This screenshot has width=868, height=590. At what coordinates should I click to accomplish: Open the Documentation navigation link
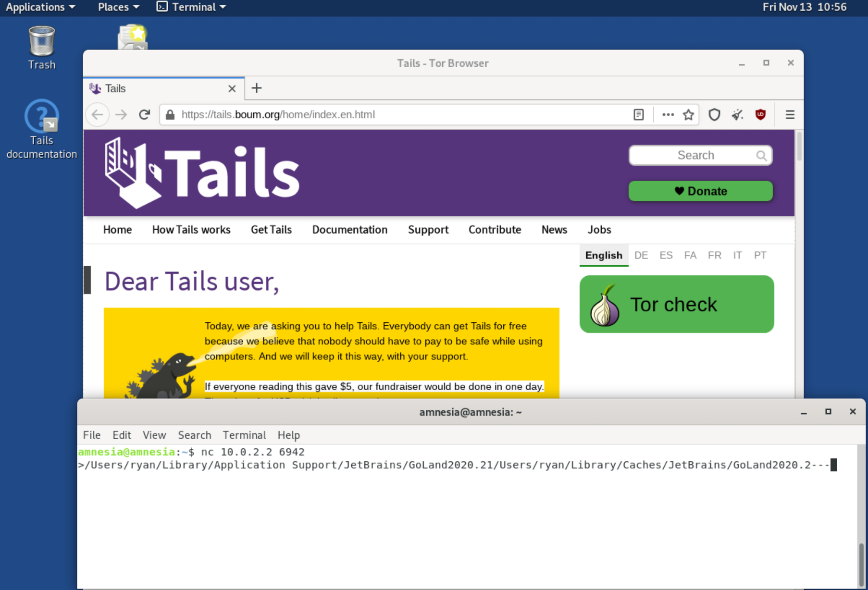coord(350,230)
